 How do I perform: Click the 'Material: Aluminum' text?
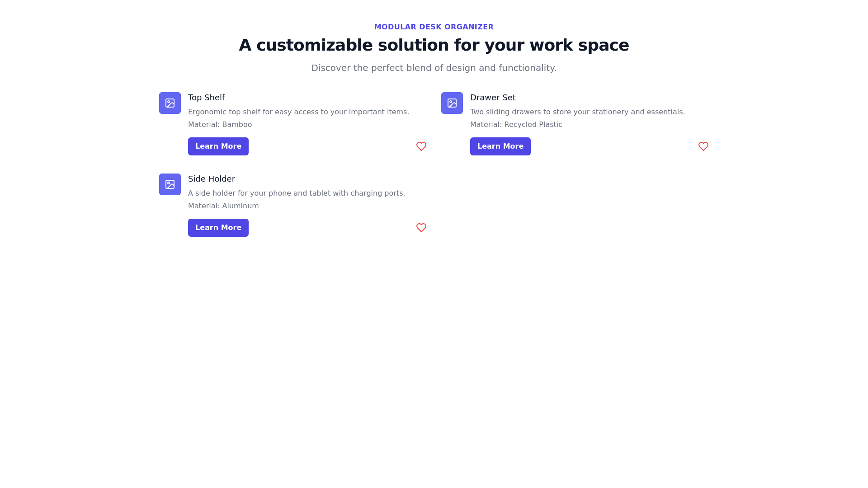[223, 206]
